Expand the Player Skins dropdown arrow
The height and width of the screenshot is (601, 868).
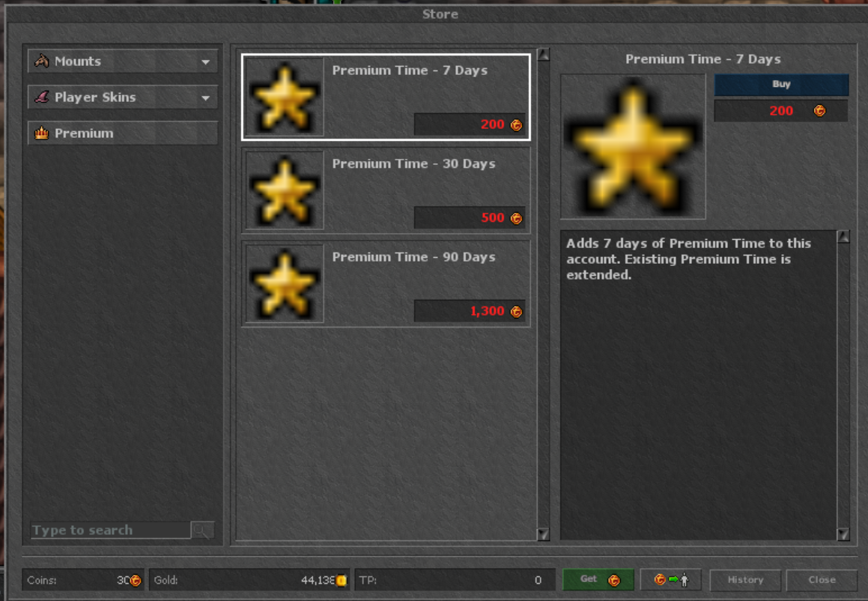tap(205, 98)
